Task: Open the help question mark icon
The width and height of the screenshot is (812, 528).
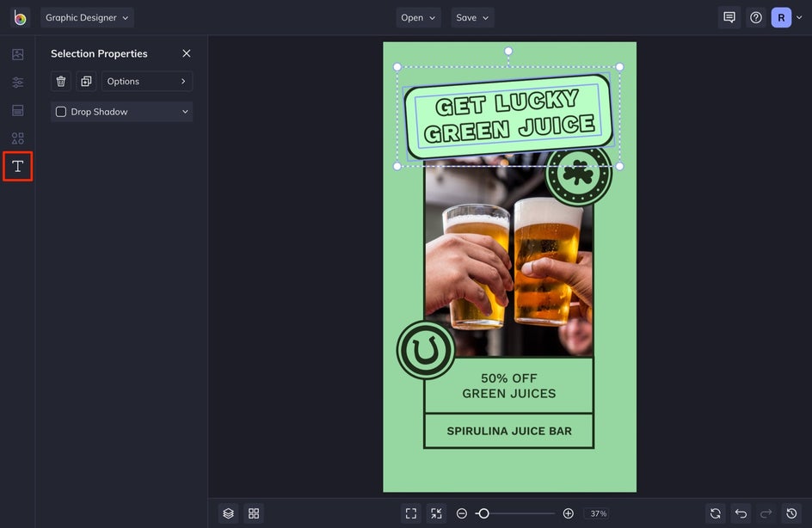Action: tap(756, 17)
